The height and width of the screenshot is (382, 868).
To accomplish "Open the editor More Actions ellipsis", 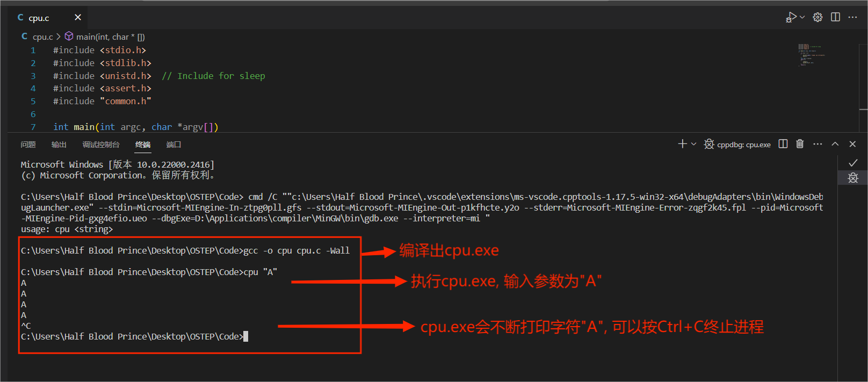I will (x=852, y=17).
